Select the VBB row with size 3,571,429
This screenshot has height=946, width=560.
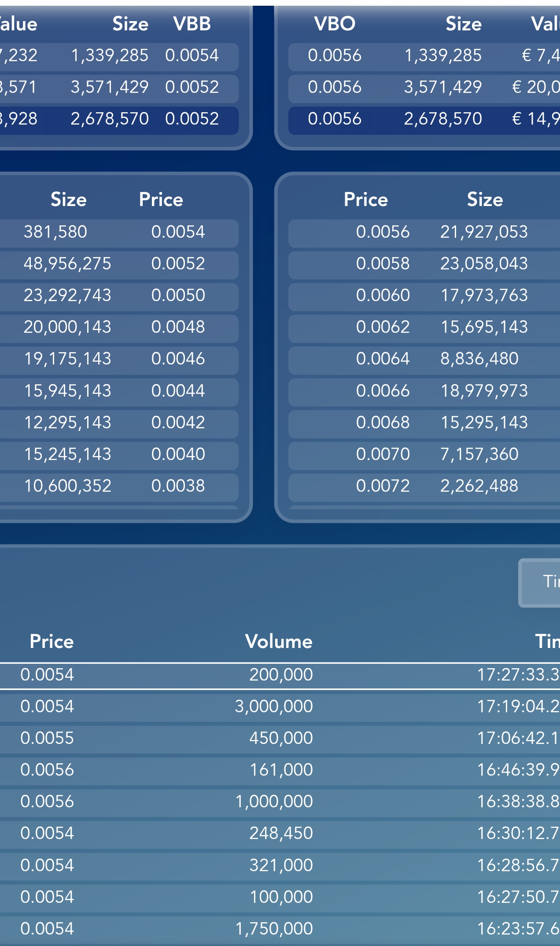coord(119,88)
